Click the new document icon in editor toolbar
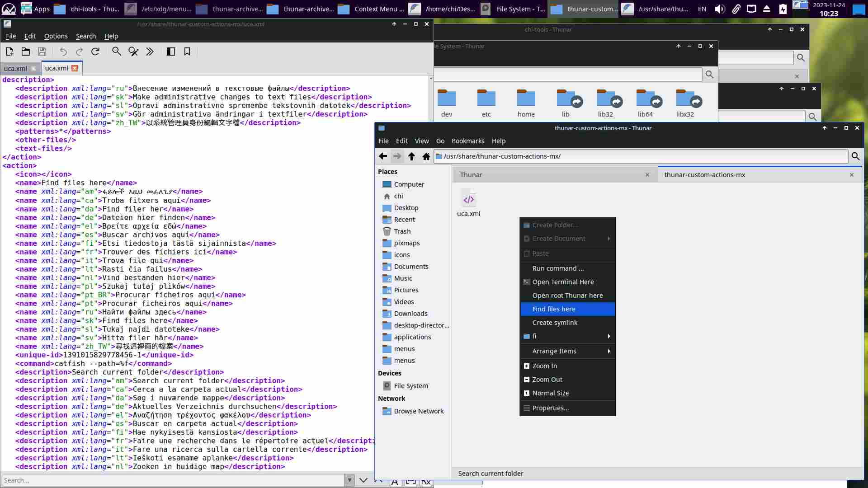868x488 pixels. 9,52
